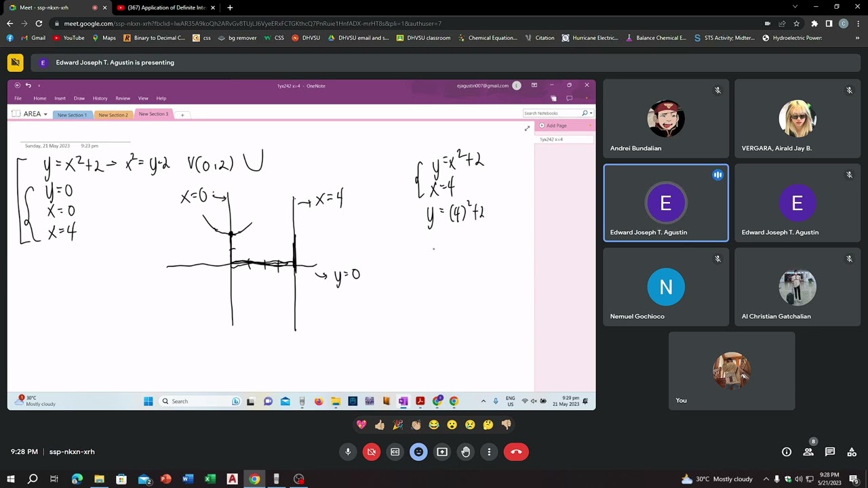Click Add Page in OneNote
This screenshot has width=868, height=488.
point(557,125)
